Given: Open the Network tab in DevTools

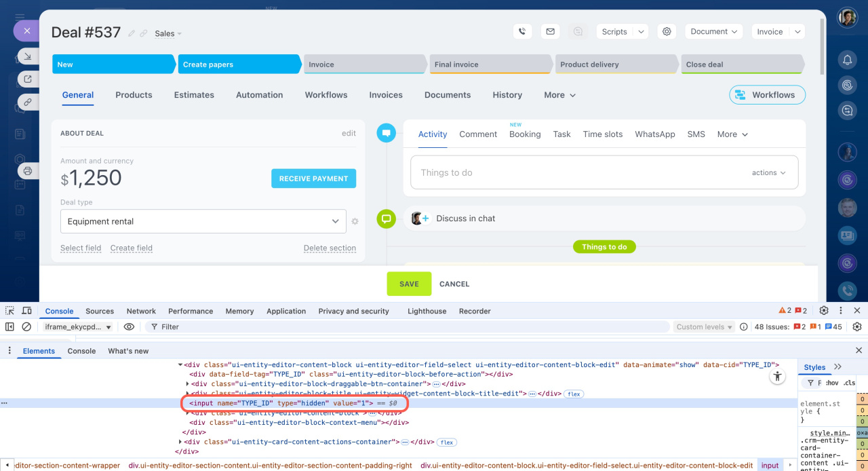Looking at the screenshot, I should pyautogui.click(x=141, y=311).
